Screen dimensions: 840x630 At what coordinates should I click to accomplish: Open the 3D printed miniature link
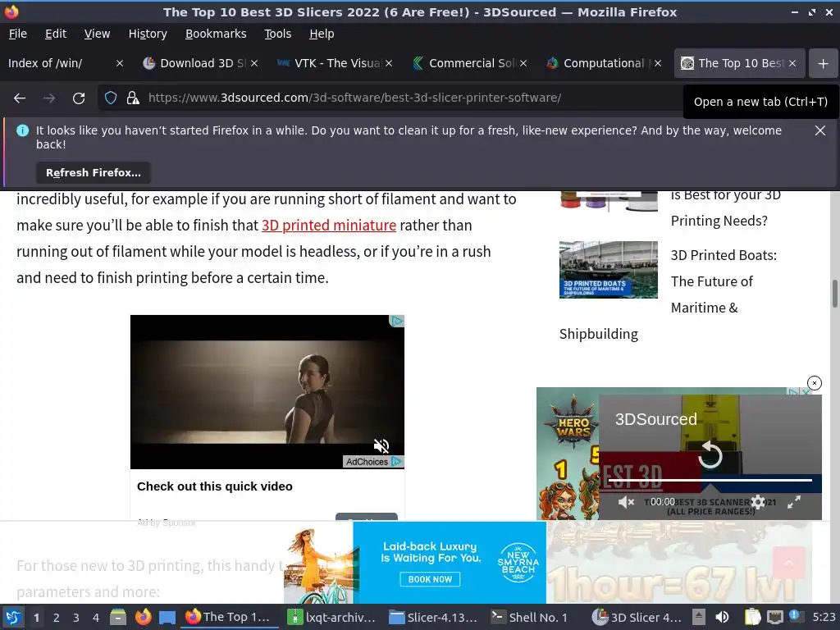click(x=329, y=226)
